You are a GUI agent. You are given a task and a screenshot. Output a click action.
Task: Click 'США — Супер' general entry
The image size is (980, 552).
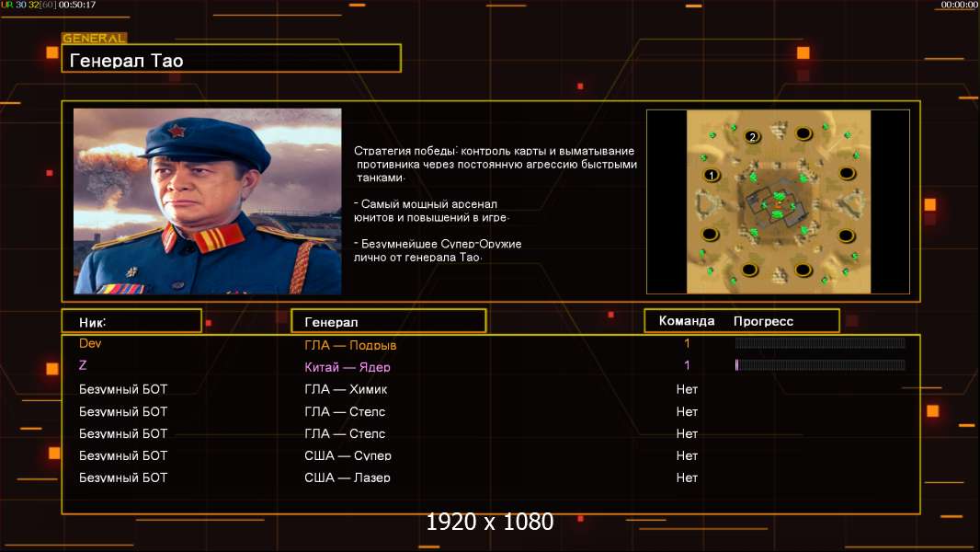click(x=348, y=455)
